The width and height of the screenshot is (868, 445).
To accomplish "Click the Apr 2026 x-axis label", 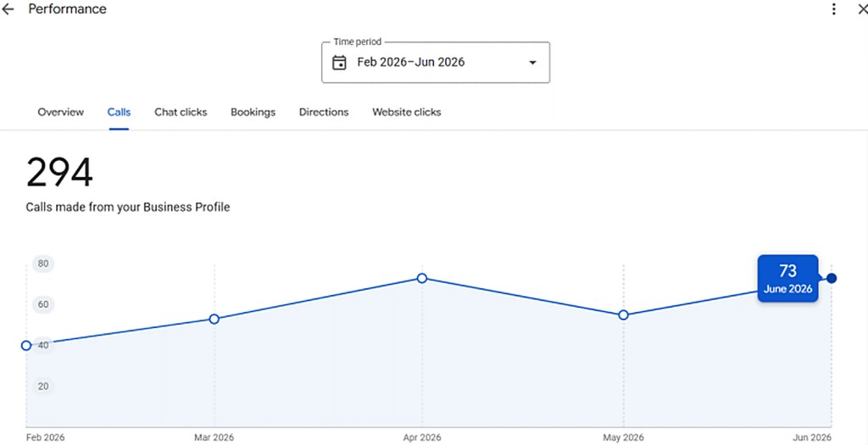I will click(x=422, y=437).
